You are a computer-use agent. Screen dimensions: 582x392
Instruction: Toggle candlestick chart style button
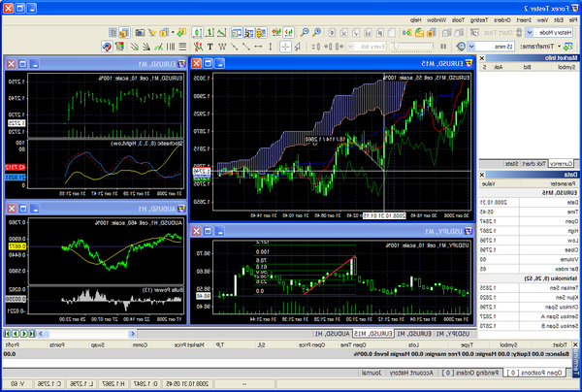pyautogui.click(x=197, y=32)
